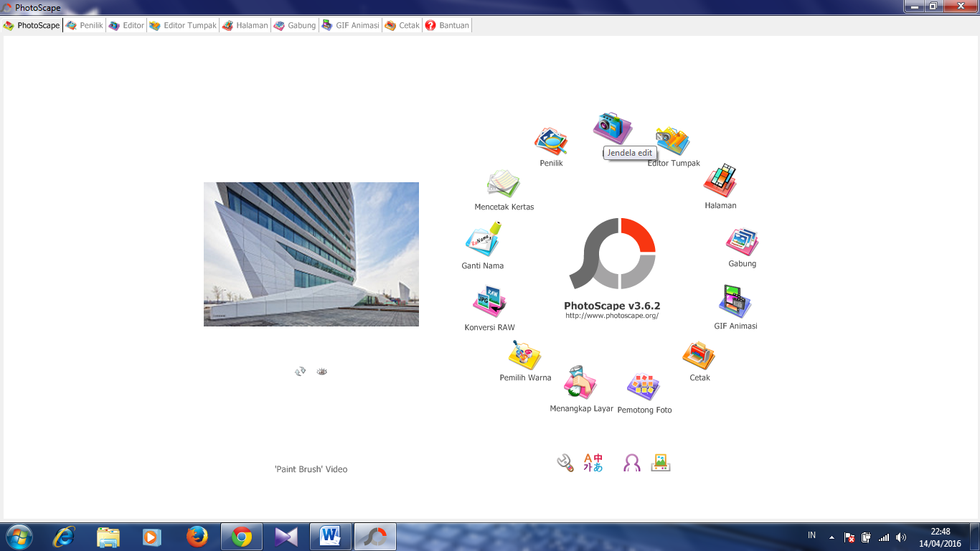The width and height of the screenshot is (980, 551).
Task: Click the refresh arrows icon below the photo
Action: pyautogui.click(x=301, y=371)
